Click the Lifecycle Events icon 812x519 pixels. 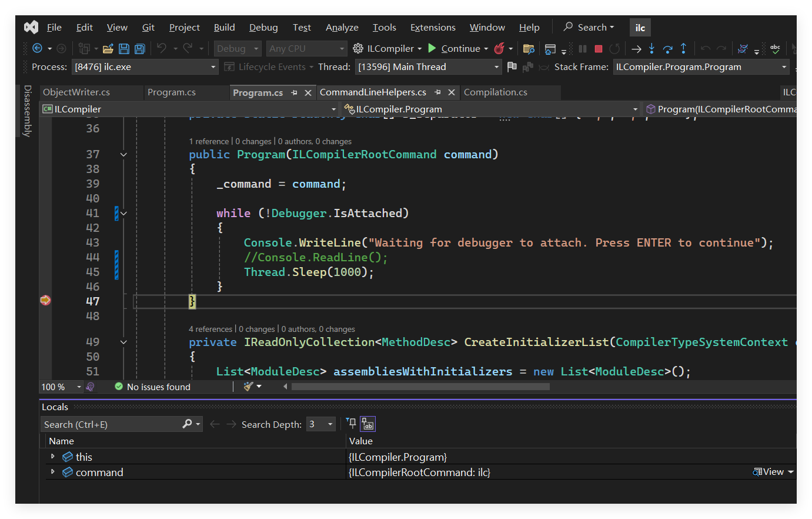(x=229, y=66)
